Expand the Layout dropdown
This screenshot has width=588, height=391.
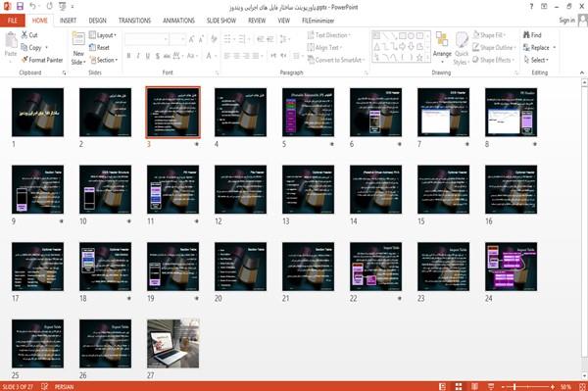[103, 35]
